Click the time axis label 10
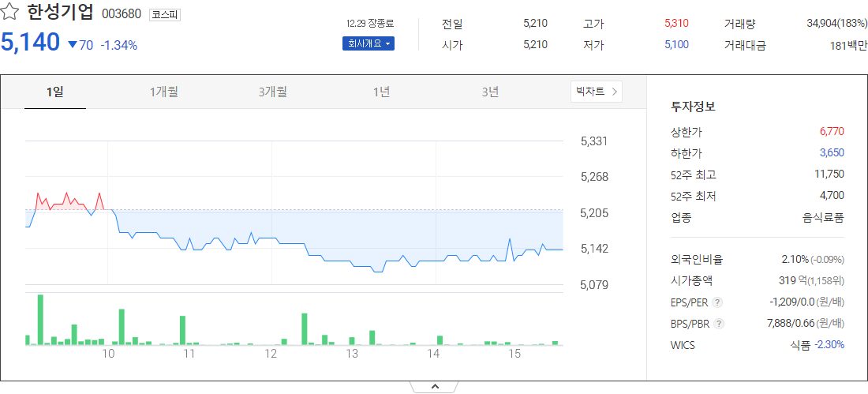868x394 pixels. [108, 354]
